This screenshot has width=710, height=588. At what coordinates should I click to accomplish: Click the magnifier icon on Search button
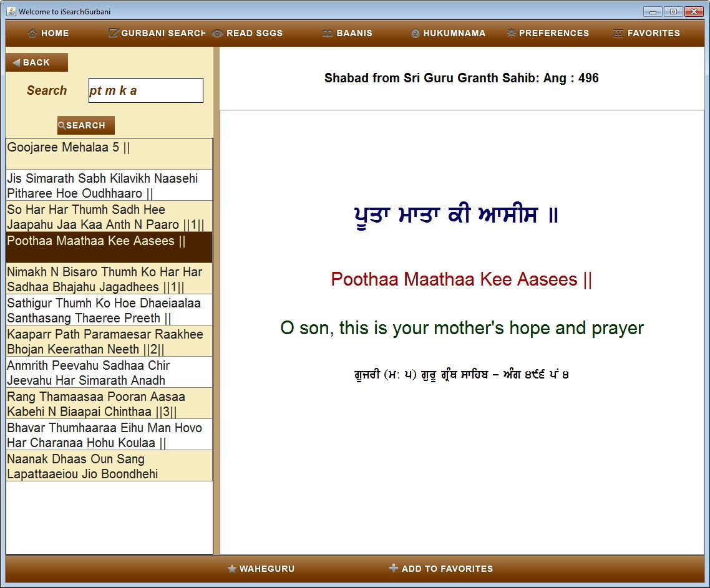point(62,125)
